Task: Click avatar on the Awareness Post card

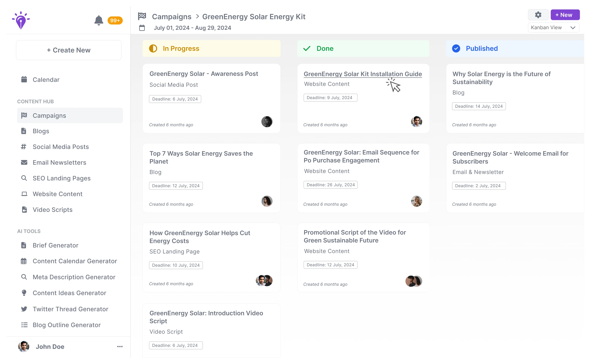Action: point(267,122)
